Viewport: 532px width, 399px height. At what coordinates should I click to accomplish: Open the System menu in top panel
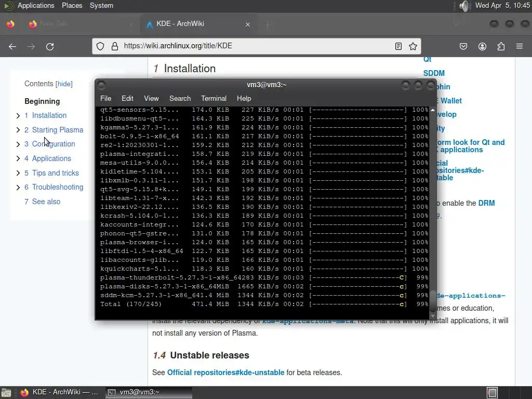pyautogui.click(x=101, y=5)
